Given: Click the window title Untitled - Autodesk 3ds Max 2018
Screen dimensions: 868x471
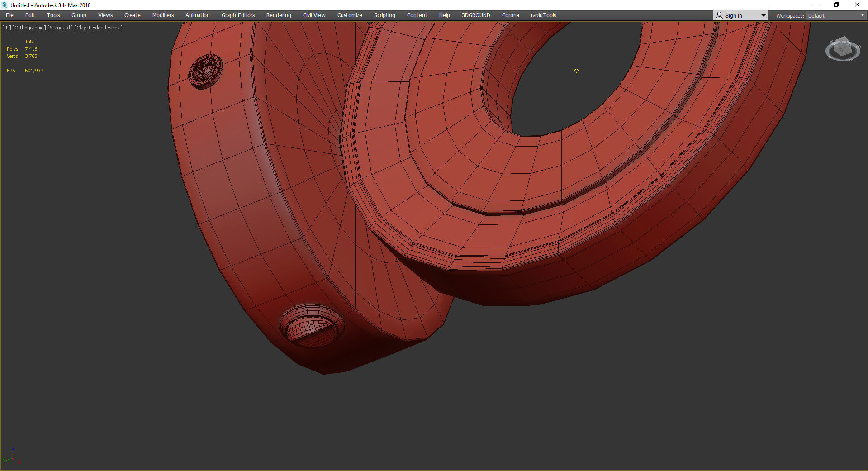Looking at the screenshot, I should [x=51, y=5].
